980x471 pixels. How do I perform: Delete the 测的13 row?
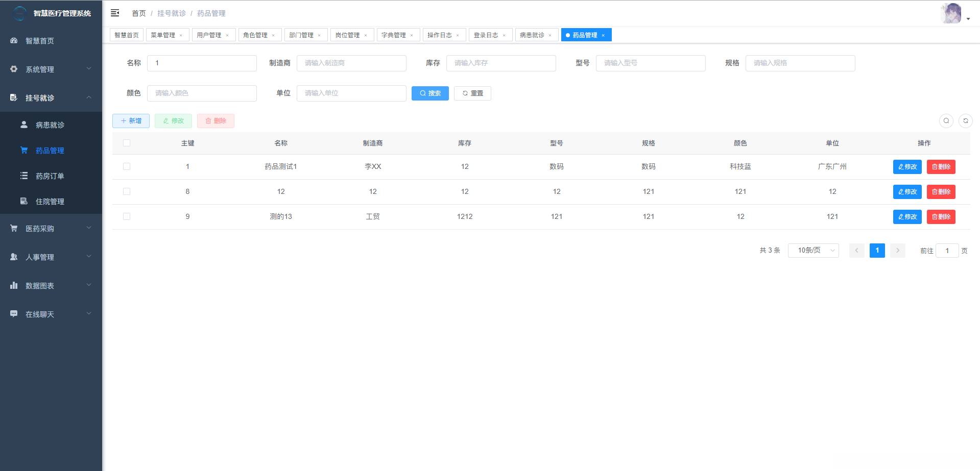941,217
